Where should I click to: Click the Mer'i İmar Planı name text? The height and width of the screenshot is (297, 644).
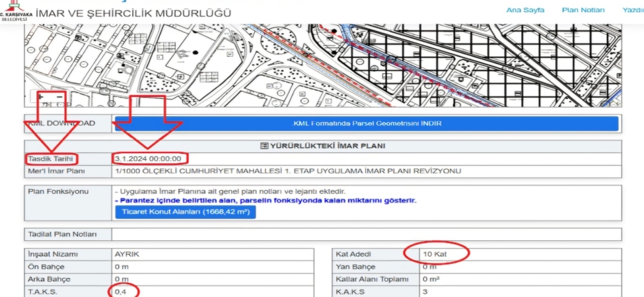(287, 171)
